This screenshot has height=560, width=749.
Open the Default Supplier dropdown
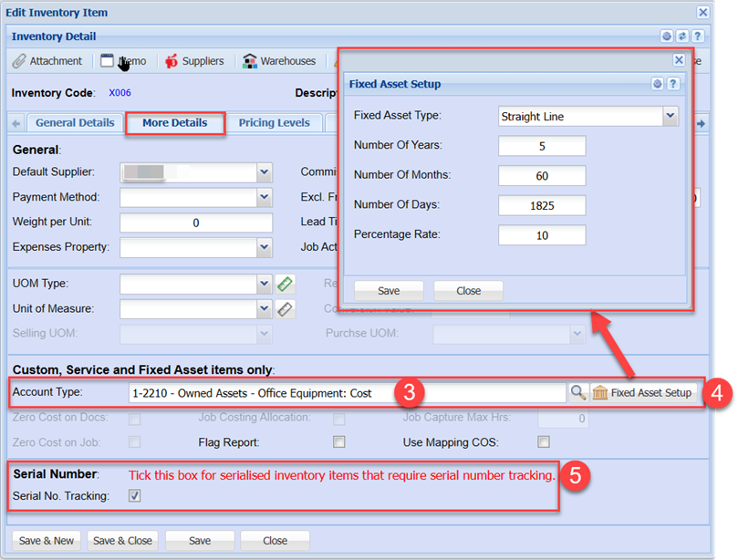(265, 171)
